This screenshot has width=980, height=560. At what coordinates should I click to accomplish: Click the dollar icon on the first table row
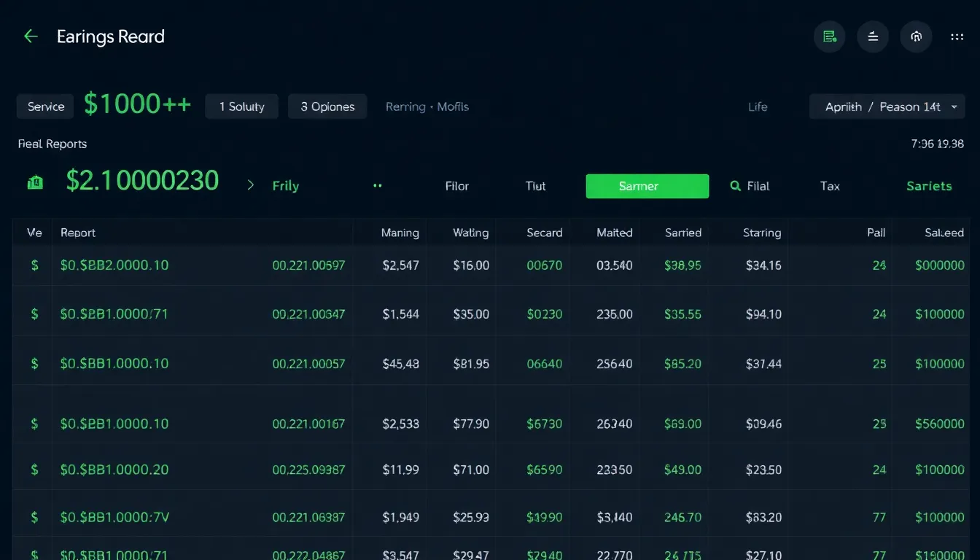pos(34,265)
